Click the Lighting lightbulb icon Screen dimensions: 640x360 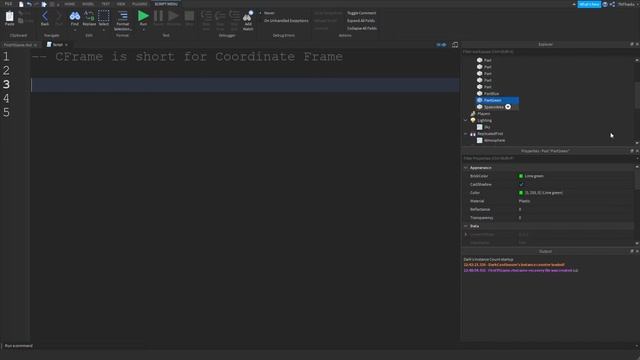click(x=473, y=120)
